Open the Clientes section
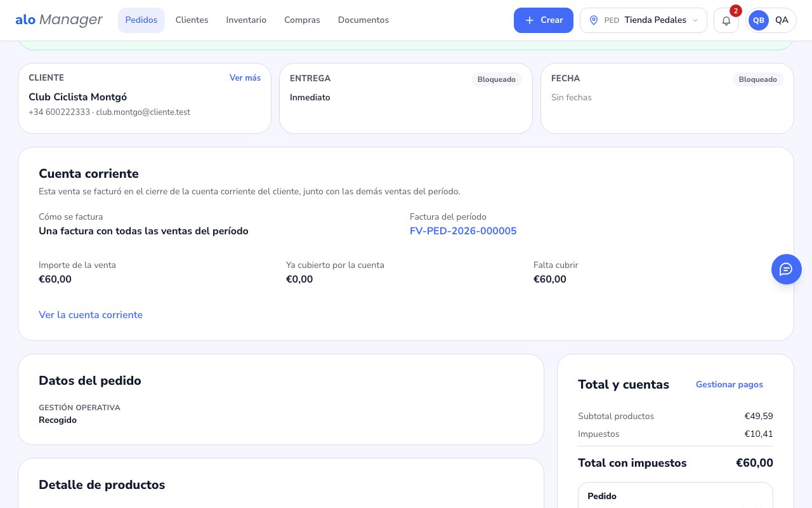Image resolution: width=812 pixels, height=508 pixels. point(192,20)
